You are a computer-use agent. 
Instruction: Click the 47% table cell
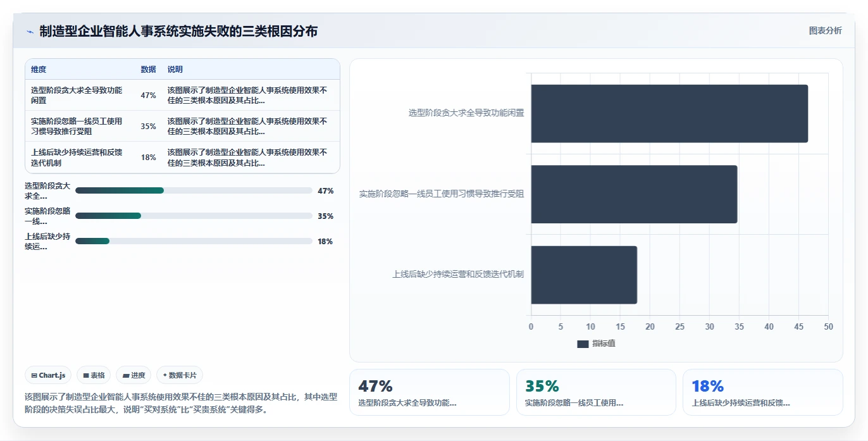tap(148, 96)
